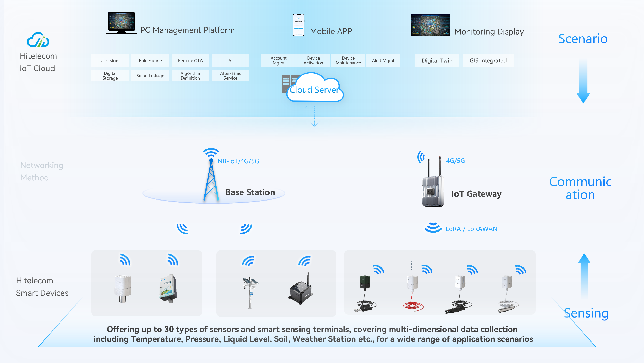This screenshot has height=363, width=644.
Task: Open the Digital Twin box
Action: click(437, 61)
